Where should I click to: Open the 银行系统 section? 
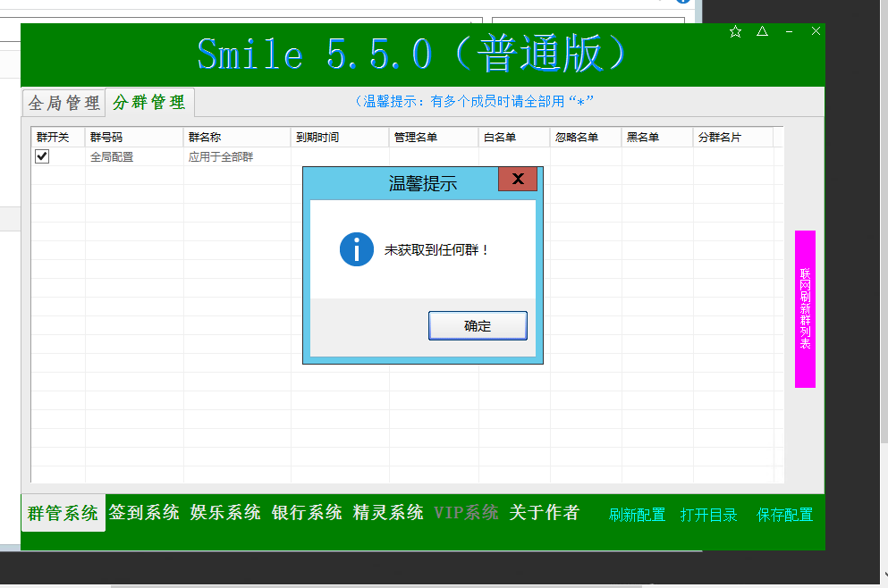pyautogui.click(x=307, y=513)
